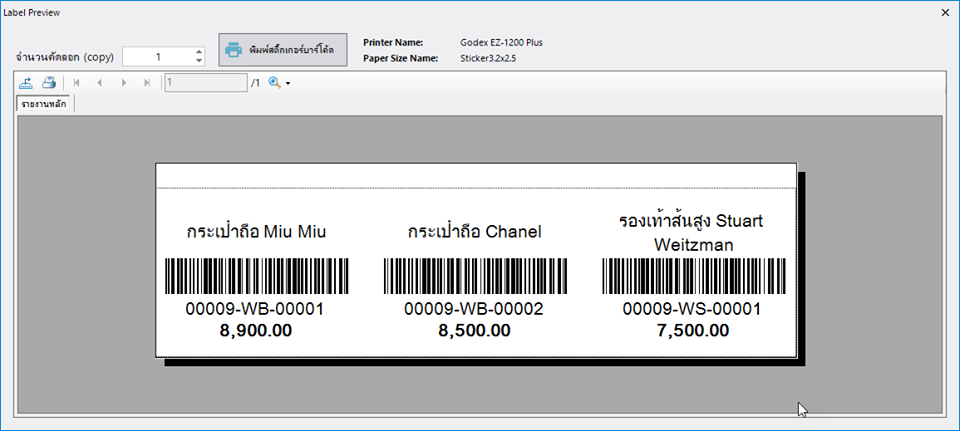Click the zoom magnifier icon

274,83
